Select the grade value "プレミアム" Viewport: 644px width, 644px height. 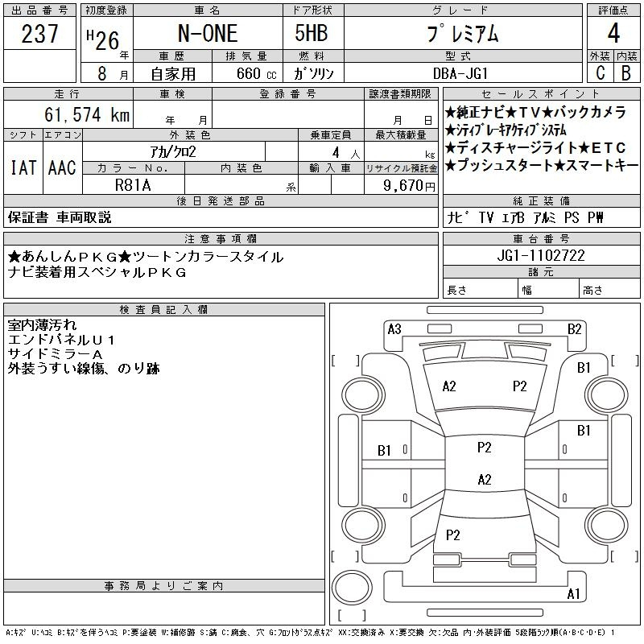463,33
